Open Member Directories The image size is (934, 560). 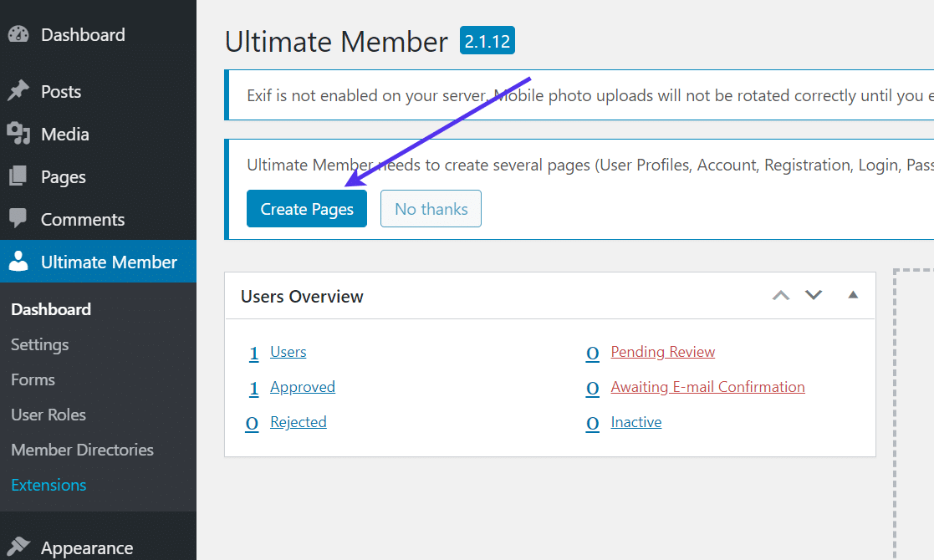pos(81,450)
